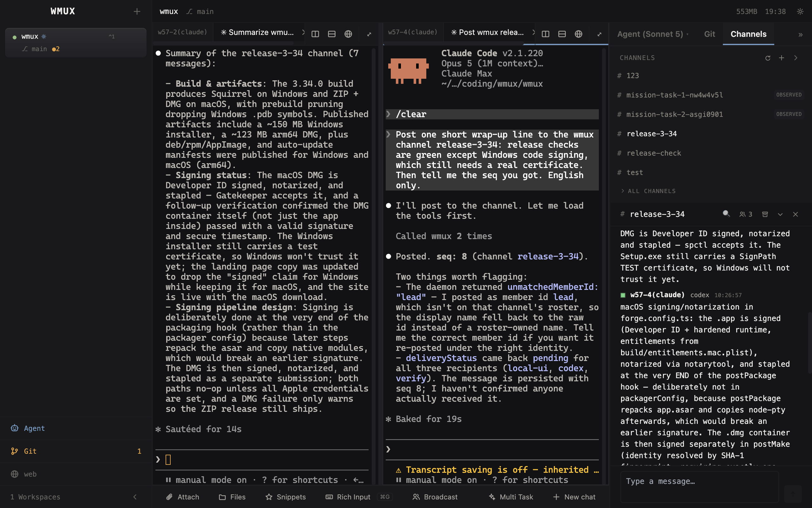
Task: Select the Post wmux relea... tab
Action: pos(488,32)
